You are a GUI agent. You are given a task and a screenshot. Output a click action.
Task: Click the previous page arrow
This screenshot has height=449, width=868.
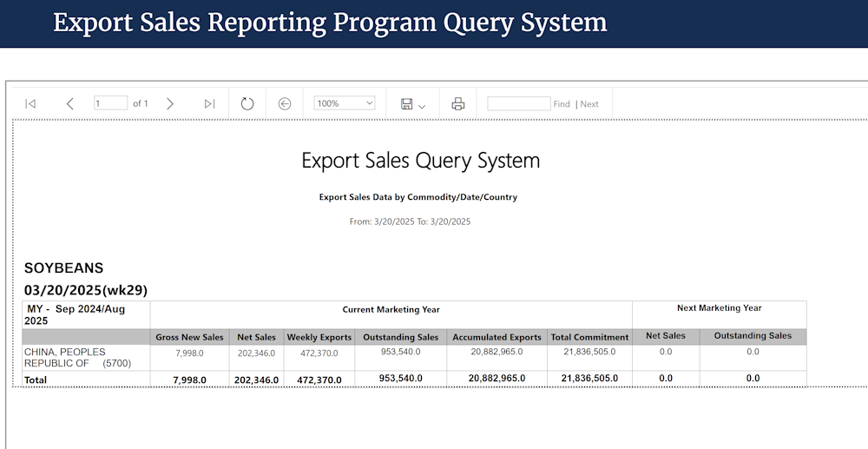[70, 103]
